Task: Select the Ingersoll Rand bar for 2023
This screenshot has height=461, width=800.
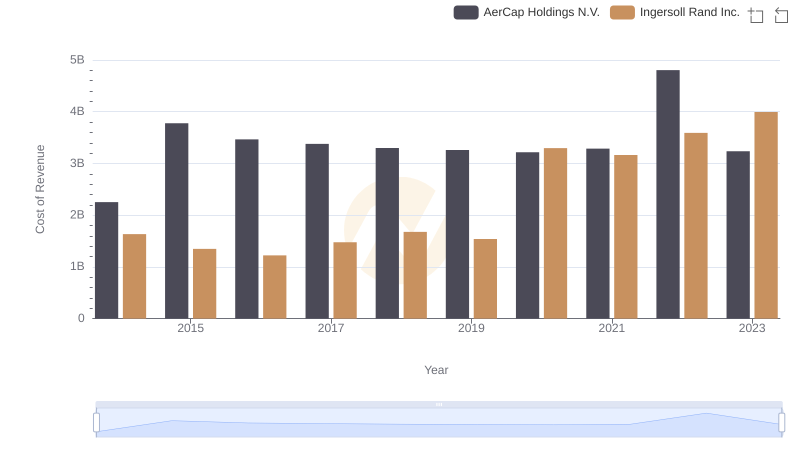Action: [766, 215]
